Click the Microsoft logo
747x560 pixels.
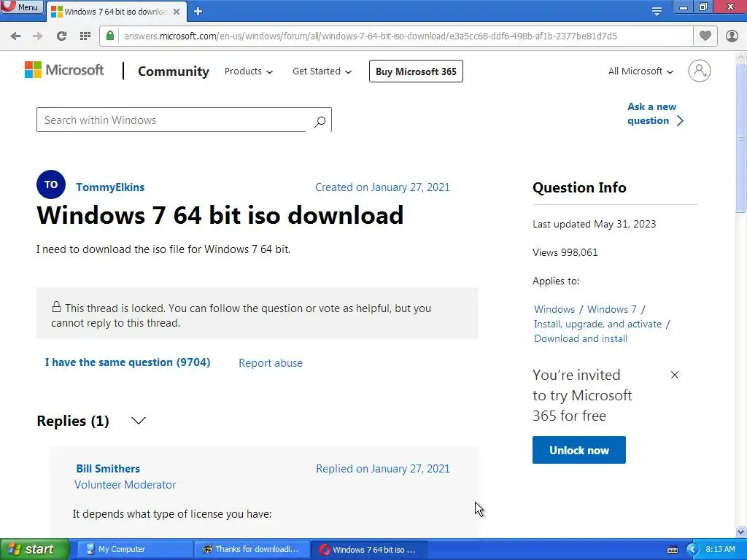click(64, 70)
